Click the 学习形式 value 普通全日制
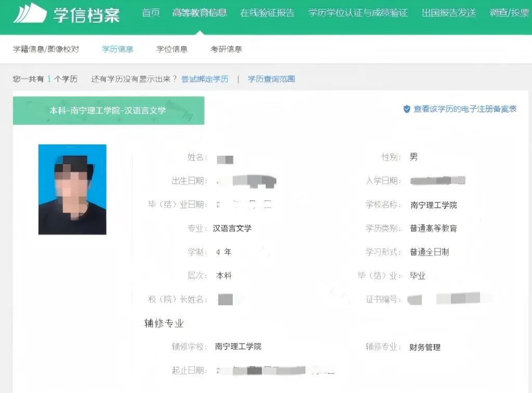 (x=430, y=252)
